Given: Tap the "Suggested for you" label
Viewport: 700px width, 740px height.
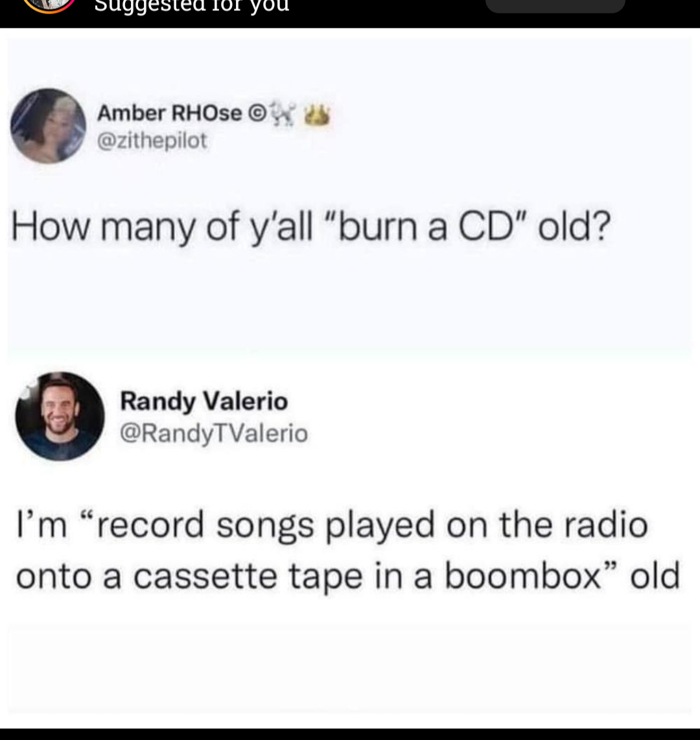Looking at the screenshot, I should click(191, 6).
